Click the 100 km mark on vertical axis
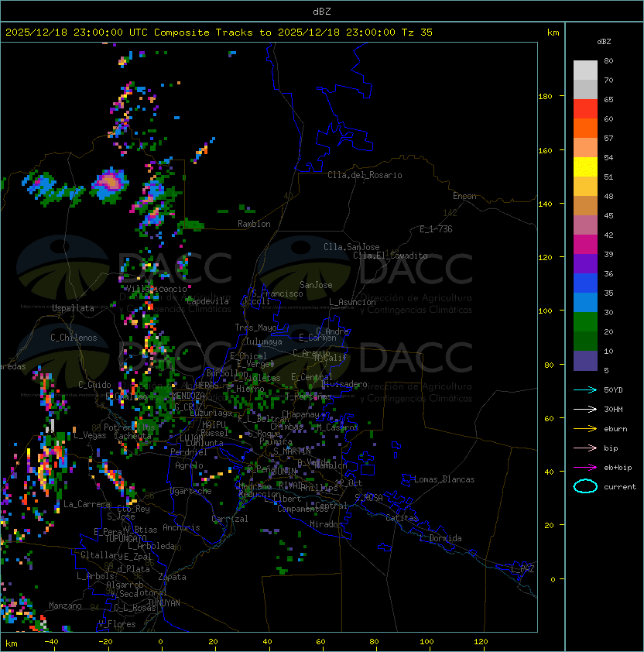Viewport: 644px width, 652px height. 545,311
